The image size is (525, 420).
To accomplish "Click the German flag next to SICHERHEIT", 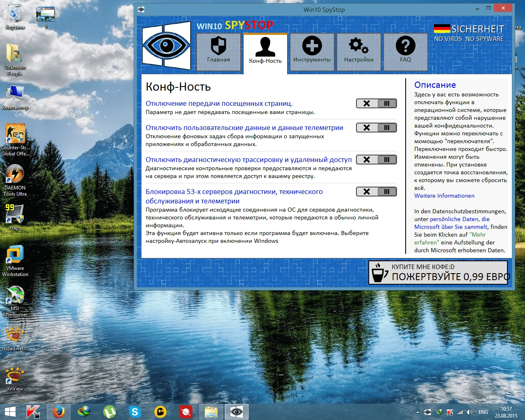I will tap(442, 29).
